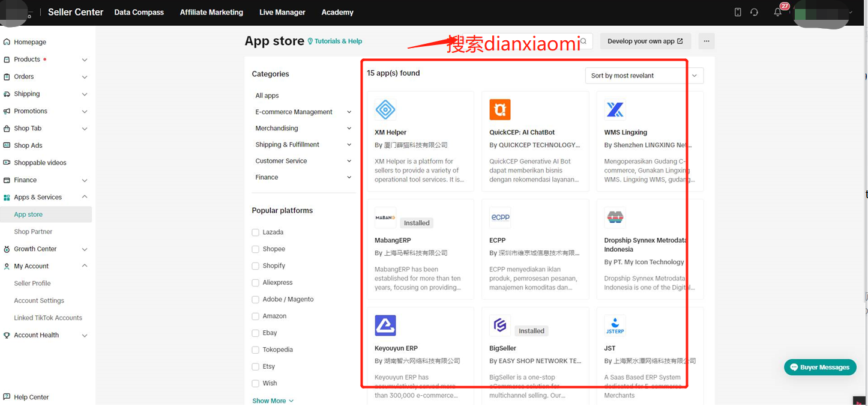Open Seller Profile under My Account
Image resolution: width=868 pixels, height=406 pixels.
(x=32, y=283)
